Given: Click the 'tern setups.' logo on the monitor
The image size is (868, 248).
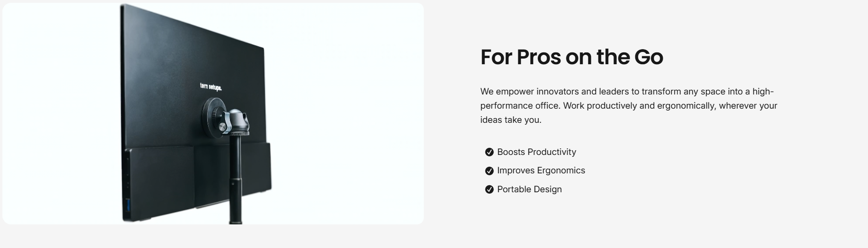Looking at the screenshot, I should [210, 86].
